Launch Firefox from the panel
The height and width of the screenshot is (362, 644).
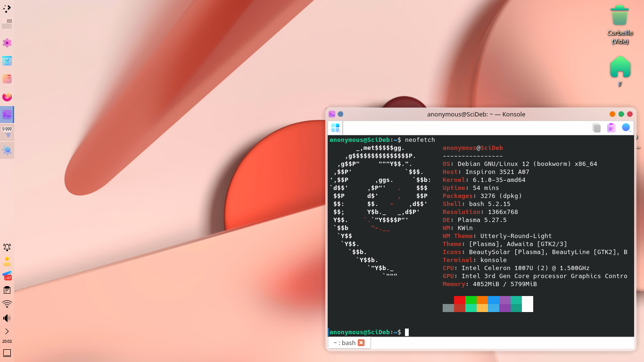click(7, 97)
